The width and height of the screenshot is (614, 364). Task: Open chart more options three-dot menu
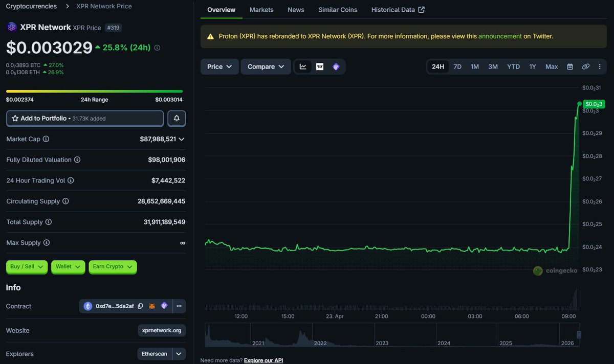600,66
